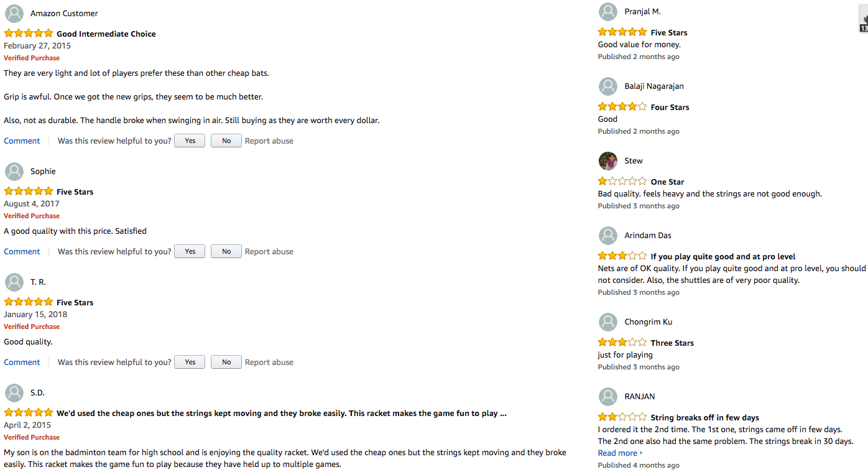Image resolution: width=868 pixels, height=472 pixels.
Task: Click Balaji Nagarajan's avatar icon
Action: [608, 86]
